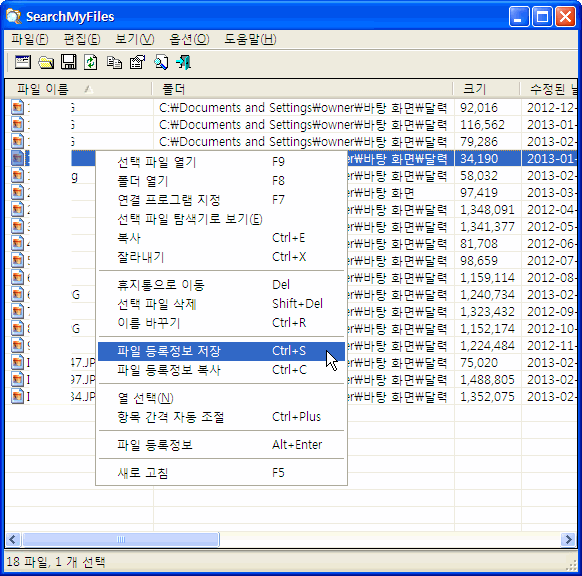The width and height of the screenshot is (582, 576).
Task: Choose 새로 고침 F5 menu entry
Action: (222, 473)
